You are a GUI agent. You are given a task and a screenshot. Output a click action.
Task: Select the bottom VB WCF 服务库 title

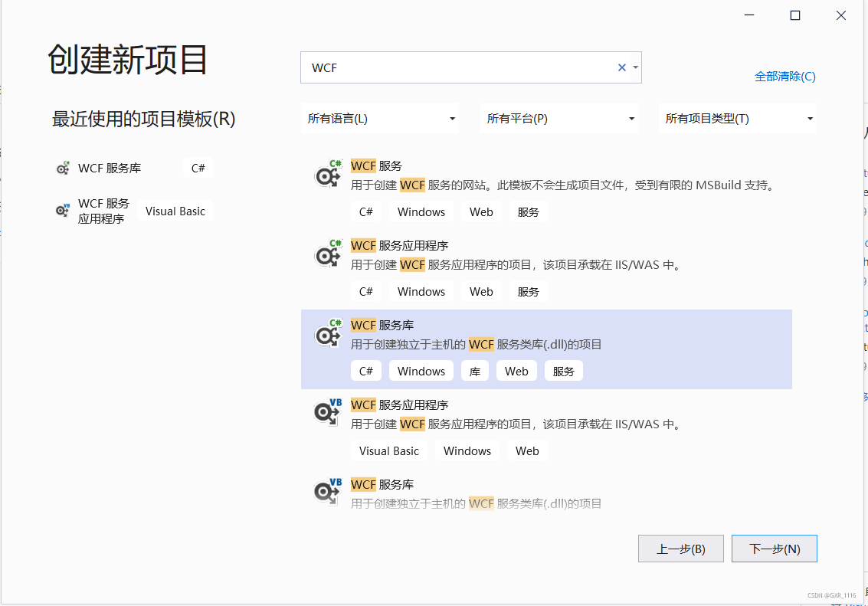pos(382,484)
